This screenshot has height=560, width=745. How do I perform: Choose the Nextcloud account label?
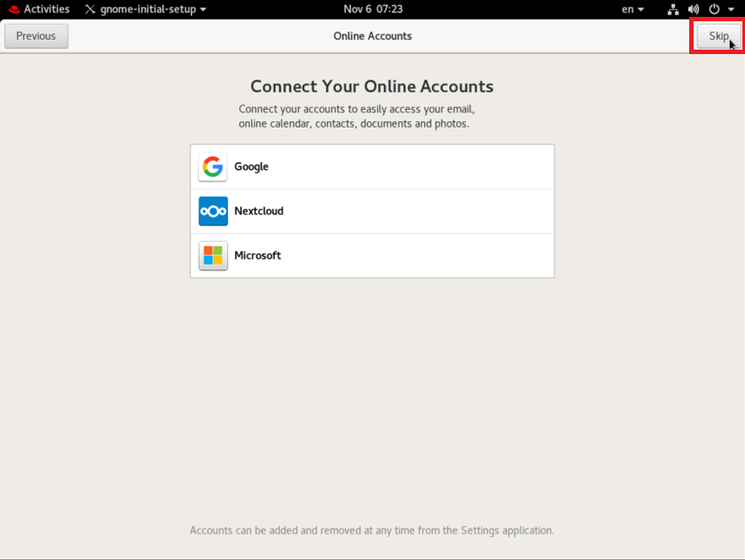[x=259, y=211]
